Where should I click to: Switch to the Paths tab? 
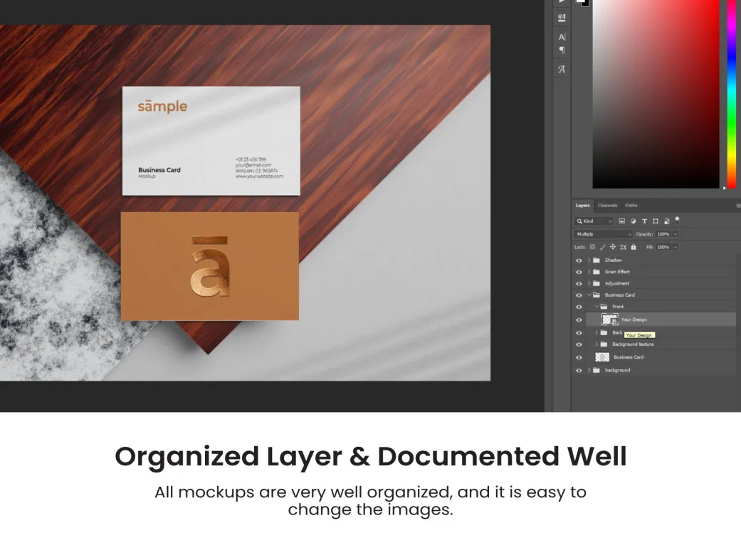tap(631, 206)
